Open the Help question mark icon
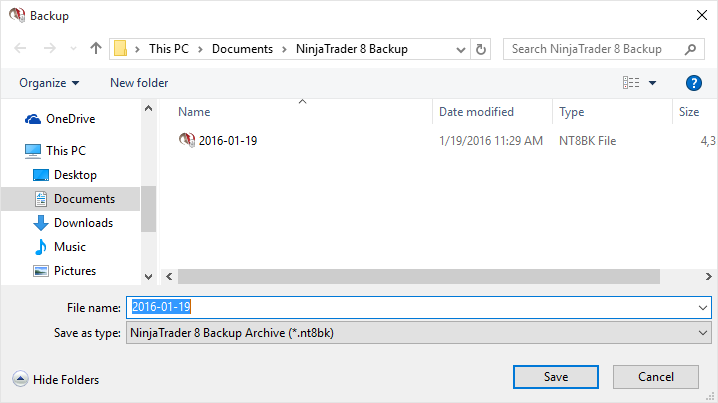This screenshot has height=403, width=718. click(x=693, y=83)
